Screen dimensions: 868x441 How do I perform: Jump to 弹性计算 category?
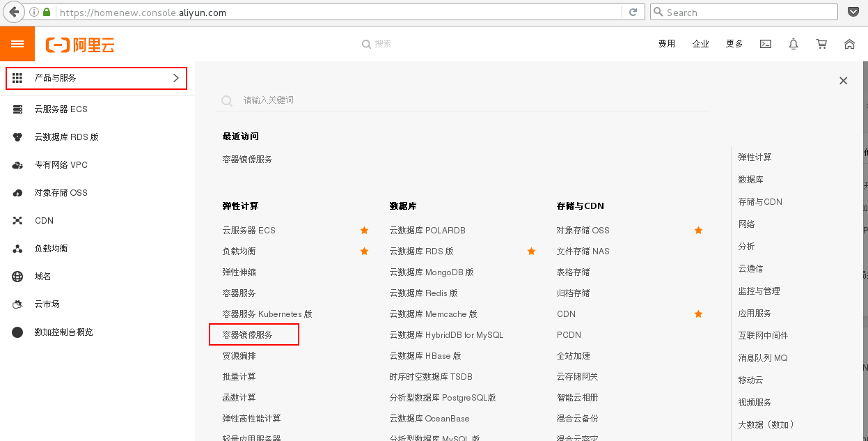point(755,157)
